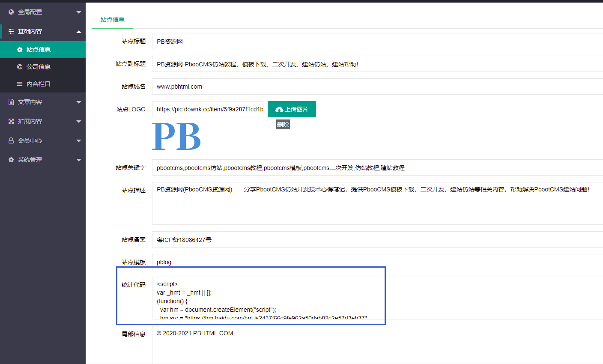Open the 会员中心 sidebar menu
The image size is (603, 364).
point(43,140)
